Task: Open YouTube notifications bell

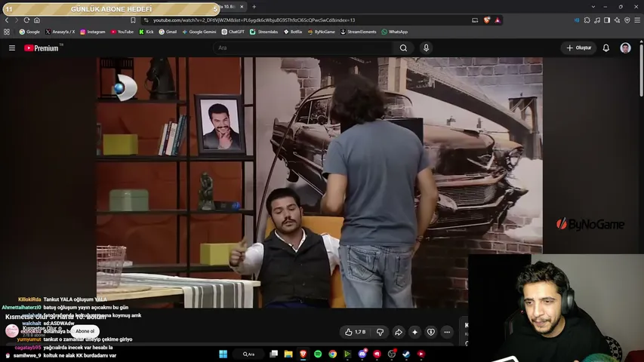Action: (x=605, y=48)
